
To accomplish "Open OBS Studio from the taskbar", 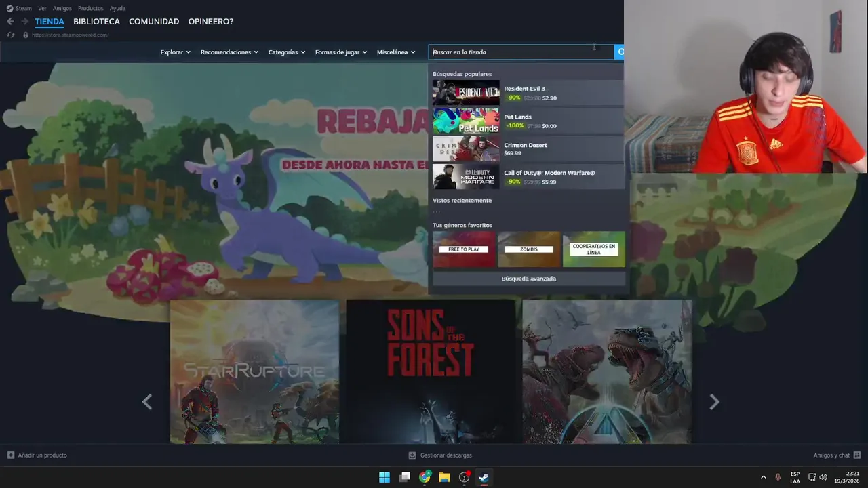I will click(465, 477).
